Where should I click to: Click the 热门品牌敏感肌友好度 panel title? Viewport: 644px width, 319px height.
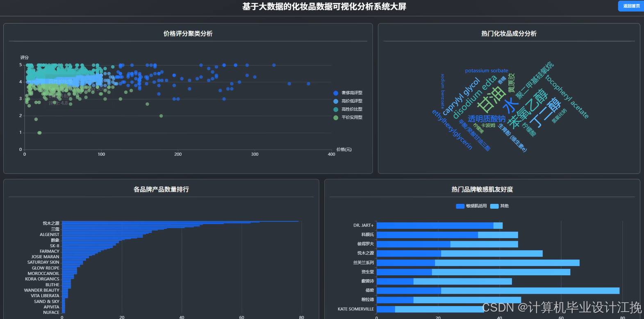(482, 189)
